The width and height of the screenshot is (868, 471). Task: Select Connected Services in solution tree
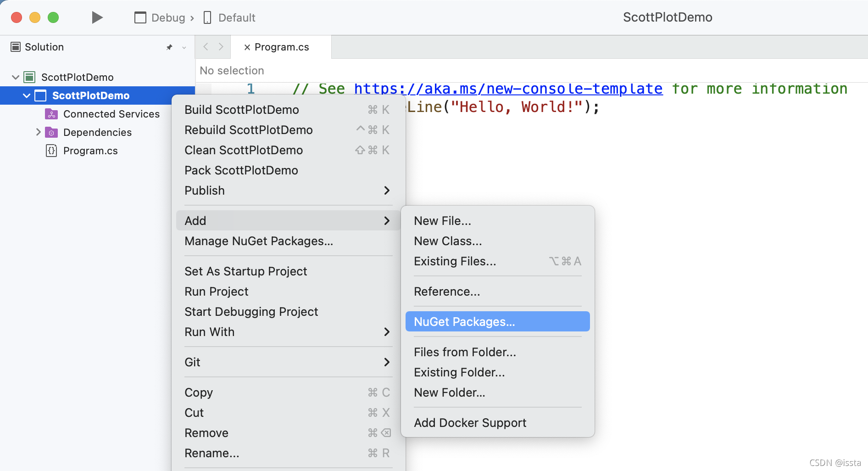pyautogui.click(x=111, y=114)
